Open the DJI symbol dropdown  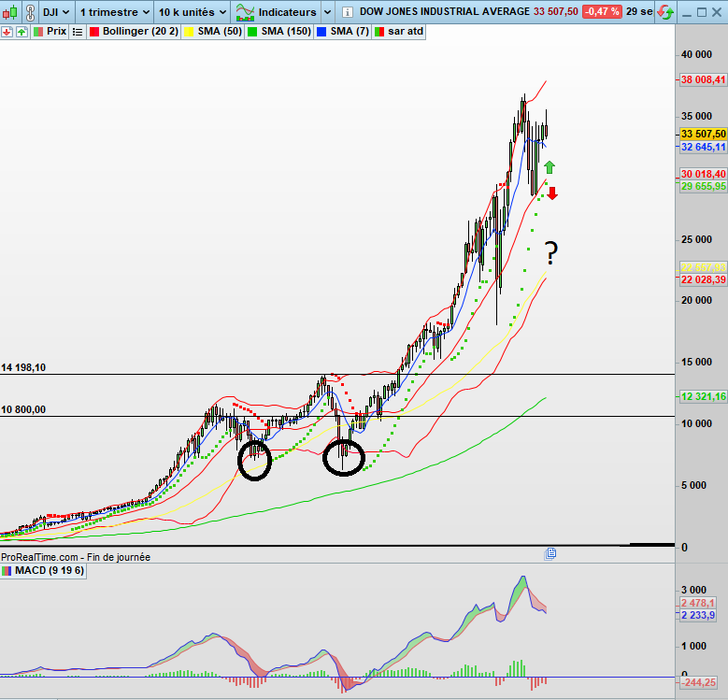point(56,12)
